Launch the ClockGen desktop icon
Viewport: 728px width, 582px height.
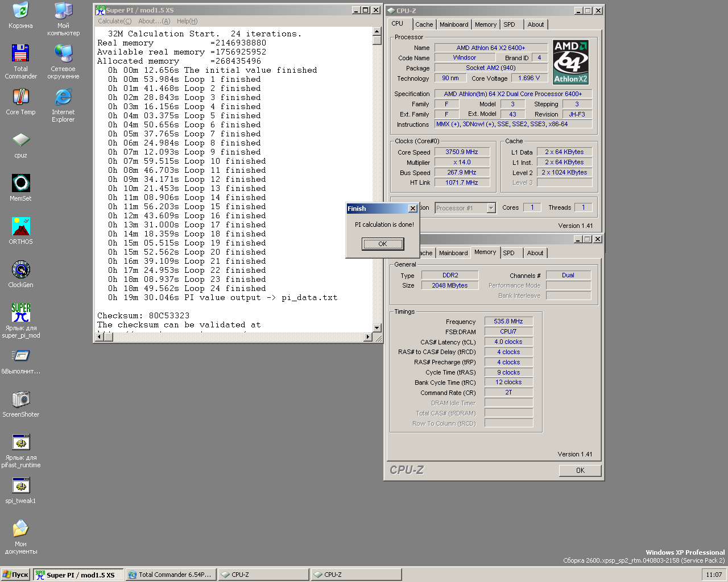(x=20, y=274)
